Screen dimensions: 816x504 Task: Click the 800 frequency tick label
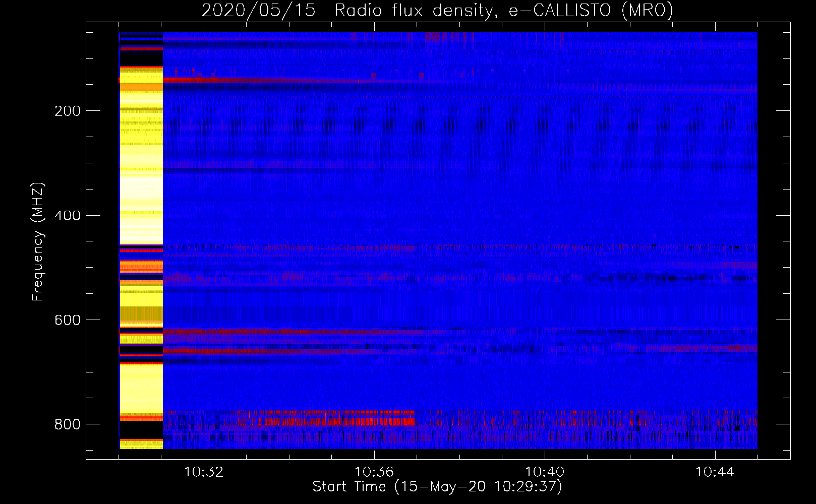tap(68, 424)
